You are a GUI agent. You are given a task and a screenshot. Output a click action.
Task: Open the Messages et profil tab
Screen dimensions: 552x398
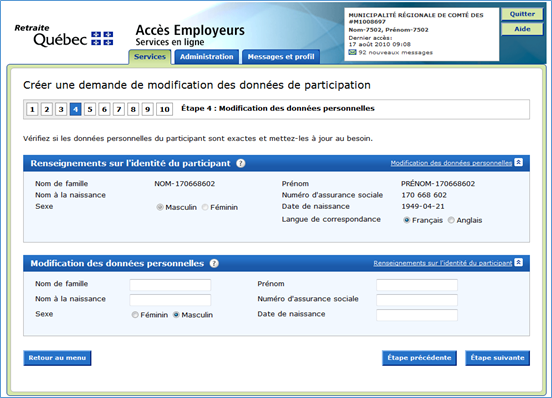pyautogui.click(x=281, y=57)
